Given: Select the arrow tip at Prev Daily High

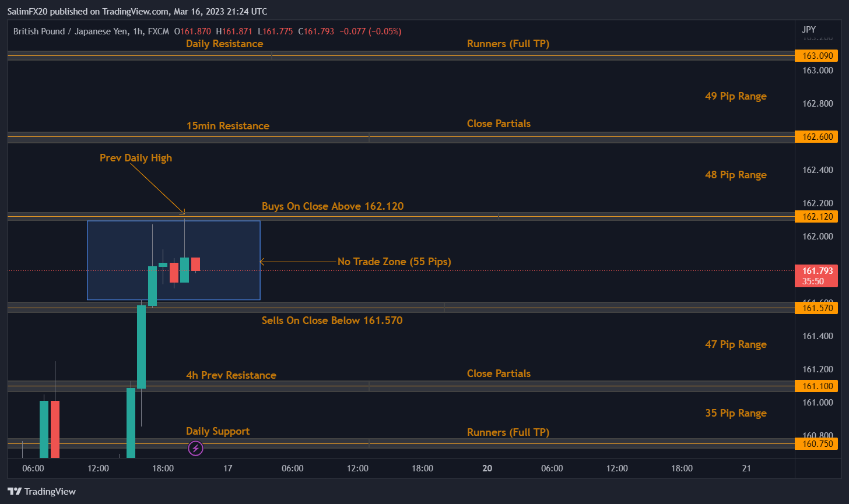Looking at the screenshot, I should click(x=184, y=212).
